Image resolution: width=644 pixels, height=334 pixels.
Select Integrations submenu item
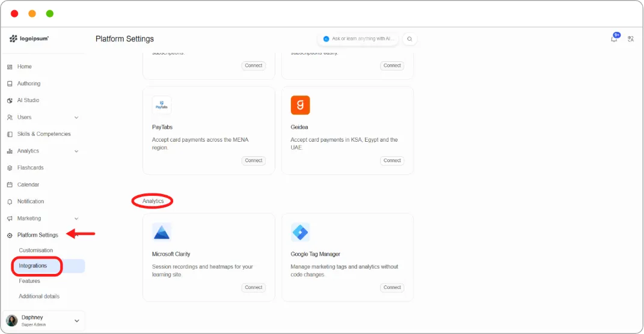coord(33,266)
